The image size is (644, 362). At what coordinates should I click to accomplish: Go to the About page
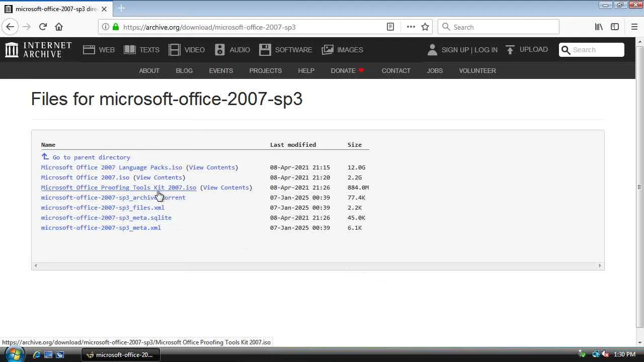click(149, 71)
